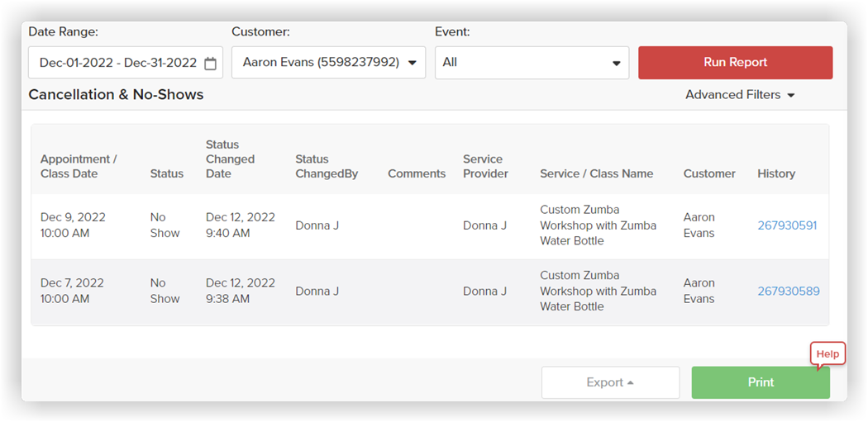868x422 pixels.
Task: Click the Service / Class Name column header
Action: pos(596,173)
